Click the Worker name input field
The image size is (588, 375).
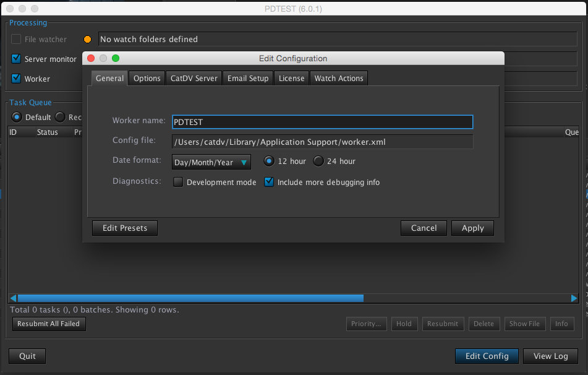(x=322, y=123)
